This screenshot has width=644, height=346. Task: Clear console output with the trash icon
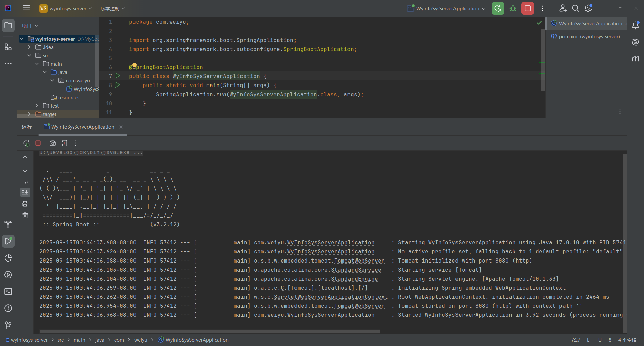click(x=25, y=215)
